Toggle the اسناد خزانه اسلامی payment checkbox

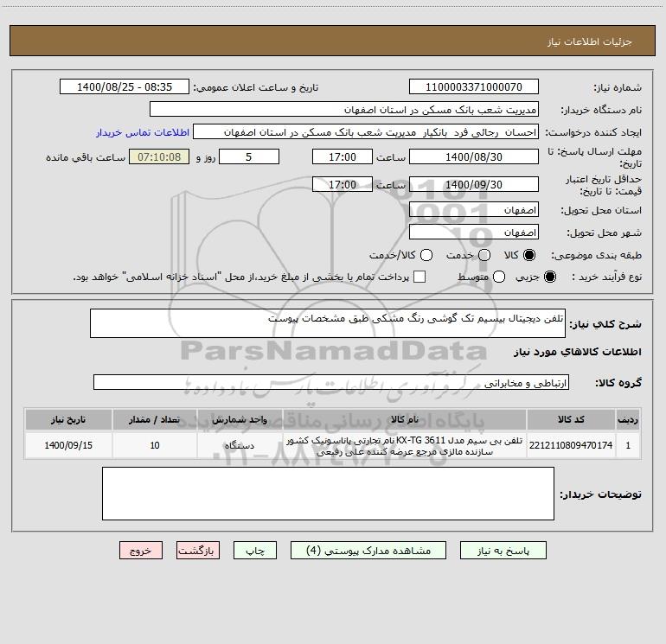(x=419, y=277)
